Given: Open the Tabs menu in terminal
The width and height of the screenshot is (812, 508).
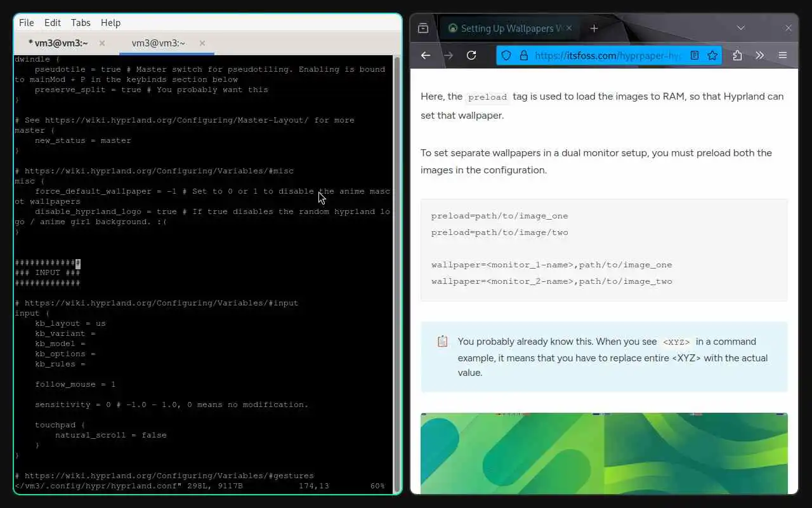Looking at the screenshot, I should [81, 23].
